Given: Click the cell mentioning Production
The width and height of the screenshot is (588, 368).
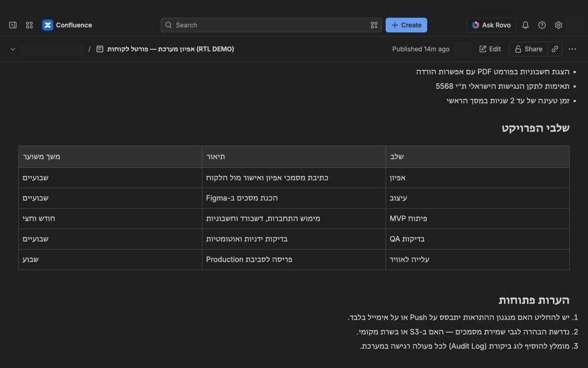Looking at the screenshot, I should (x=294, y=259).
